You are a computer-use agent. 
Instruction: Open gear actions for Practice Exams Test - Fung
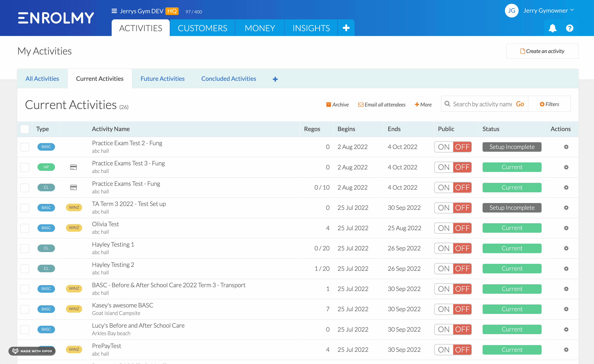[566, 187]
